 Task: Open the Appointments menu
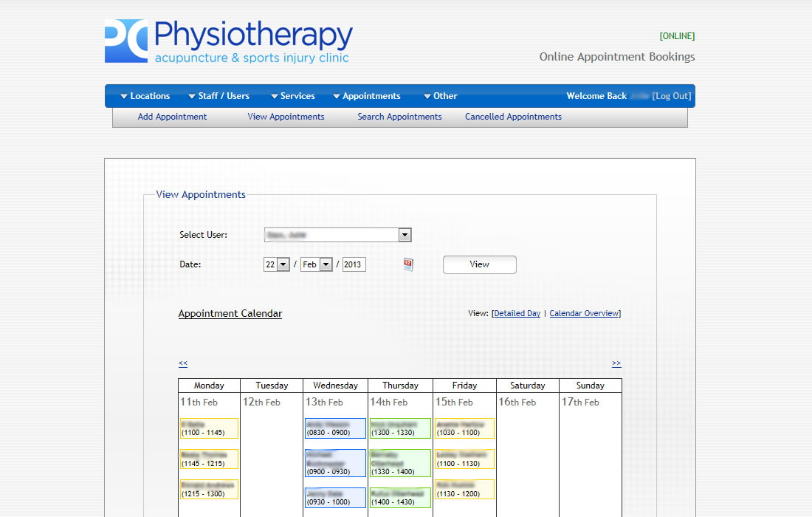[367, 96]
